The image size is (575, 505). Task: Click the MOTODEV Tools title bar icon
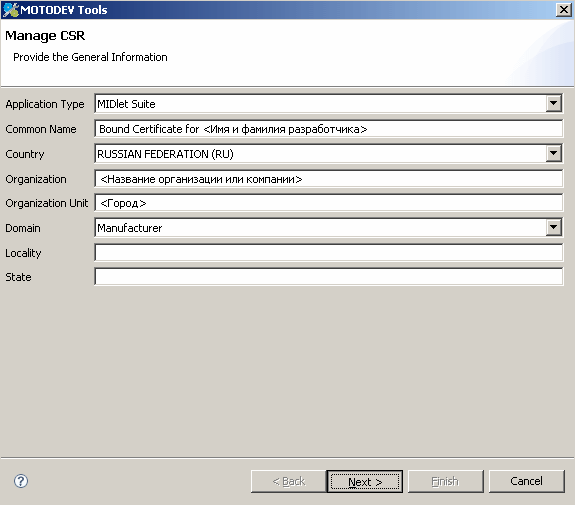pos(11,10)
